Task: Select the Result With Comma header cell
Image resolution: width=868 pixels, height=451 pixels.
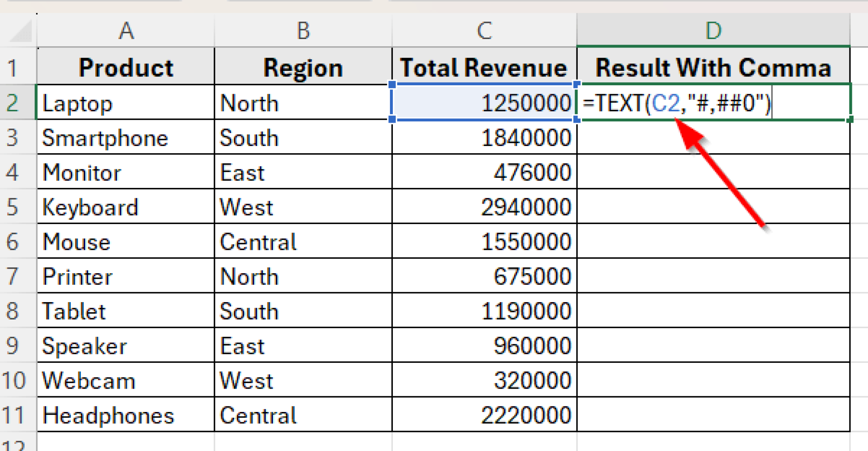Action: 713,67
